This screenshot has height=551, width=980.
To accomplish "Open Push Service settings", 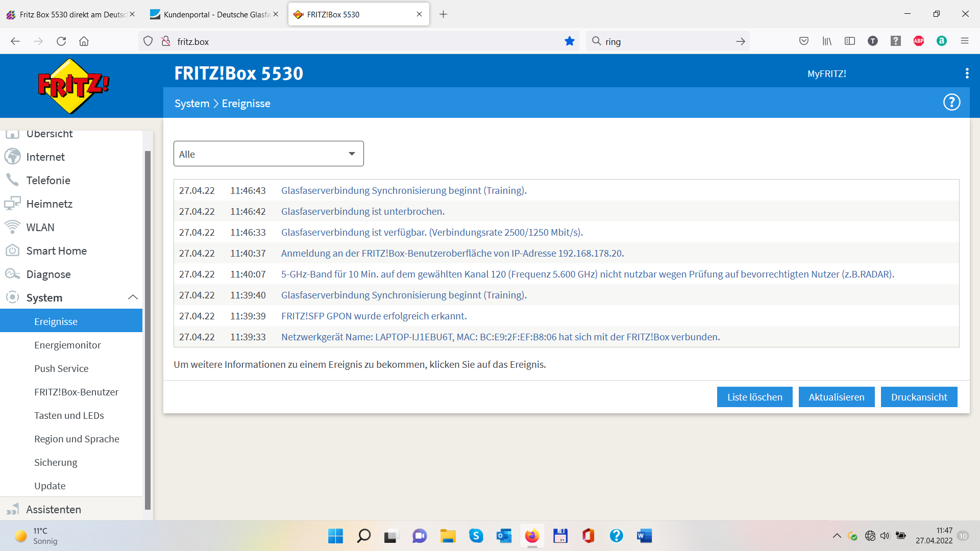I will pos(61,368).
